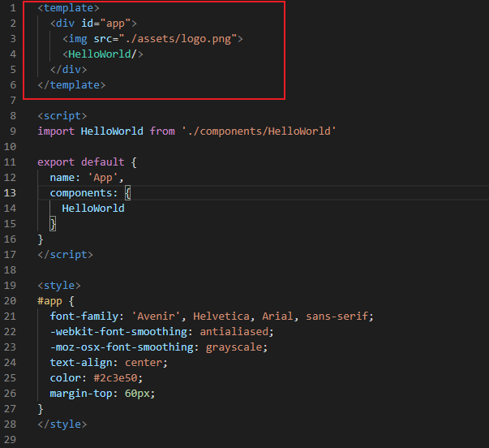Click the -webkit-font-smoothing property

[x=118, y=332]
